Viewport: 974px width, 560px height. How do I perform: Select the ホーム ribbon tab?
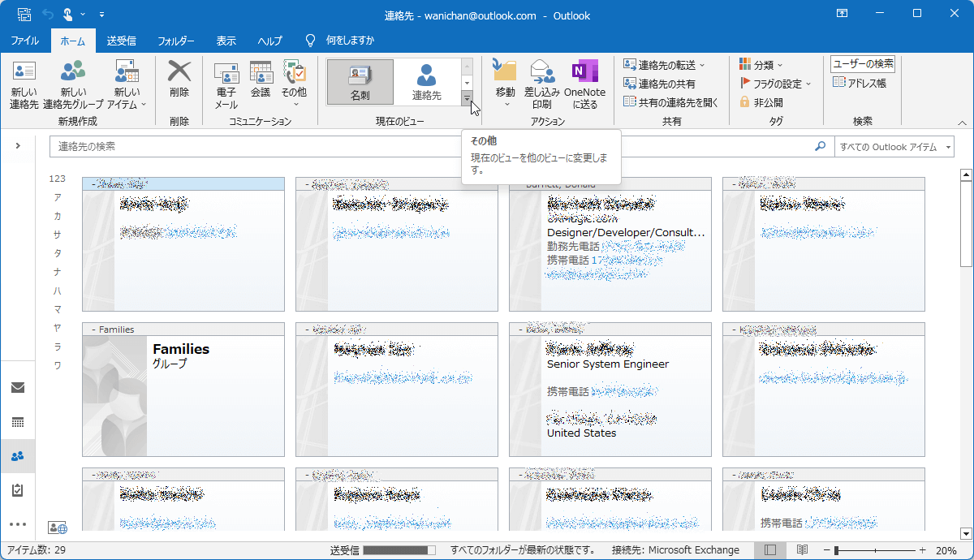(x=73, y=41)
